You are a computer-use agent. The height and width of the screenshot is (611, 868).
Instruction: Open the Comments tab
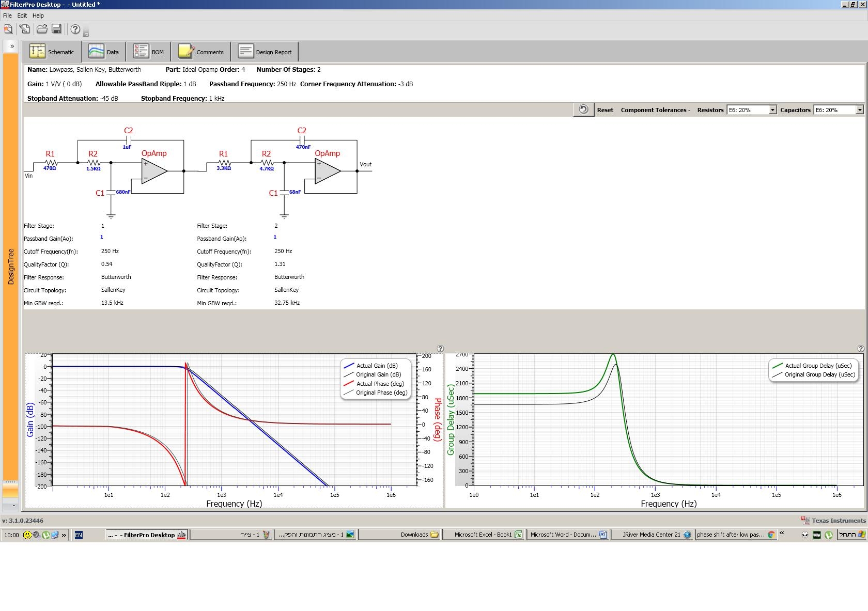(x=200, y=52)
